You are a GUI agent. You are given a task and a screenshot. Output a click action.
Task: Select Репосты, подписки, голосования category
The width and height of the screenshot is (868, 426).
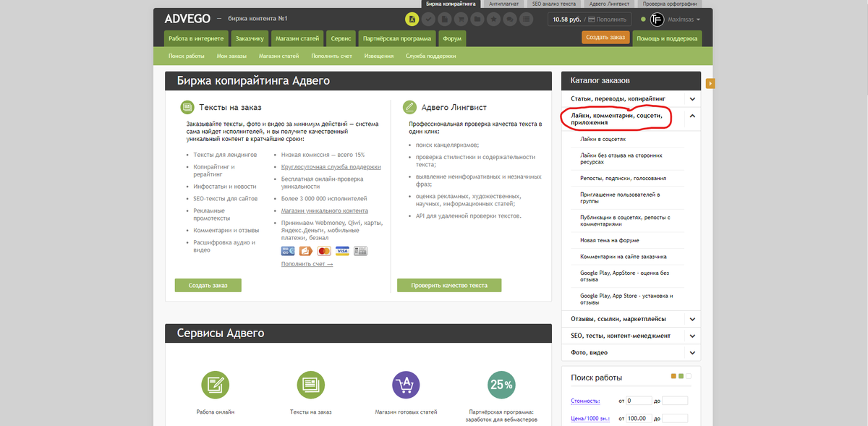624,178
